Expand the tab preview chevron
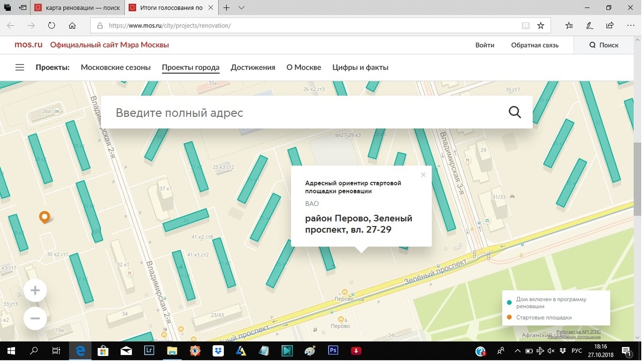Screen dimensions: 644x363 coord(241,8)
